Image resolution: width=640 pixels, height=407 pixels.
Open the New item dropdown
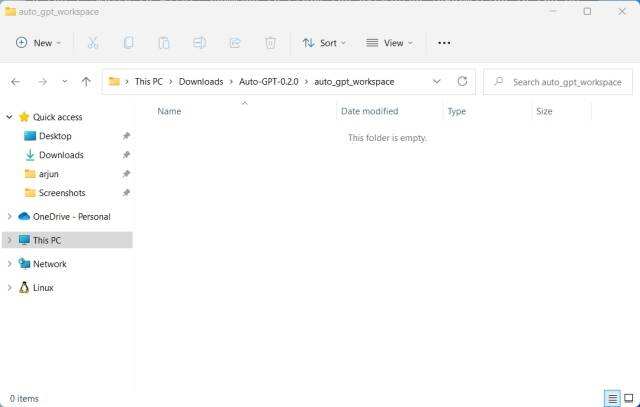[38, 43]
